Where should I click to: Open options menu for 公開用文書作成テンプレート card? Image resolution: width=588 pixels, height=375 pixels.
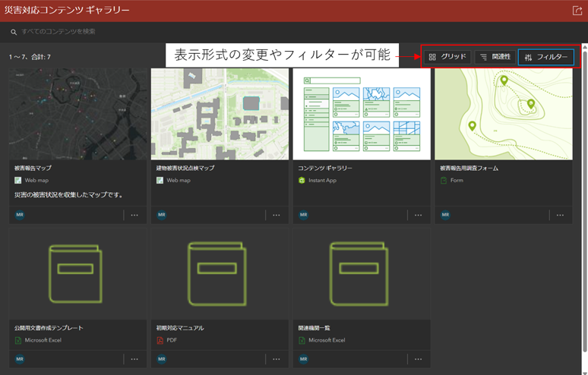[134, 359]
